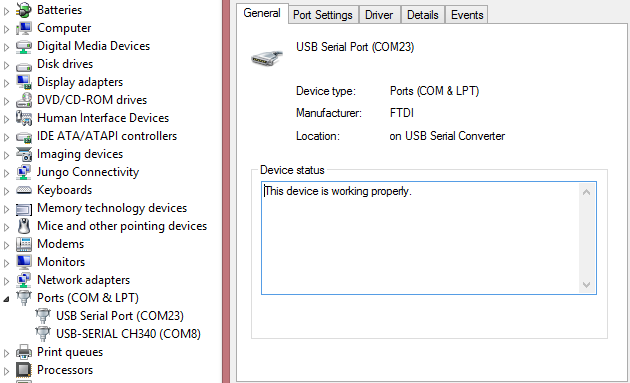The height and width of the screenshot is (383, 630).
Task: Click the Print queues printer icon
Action: (x=24, y=352)
